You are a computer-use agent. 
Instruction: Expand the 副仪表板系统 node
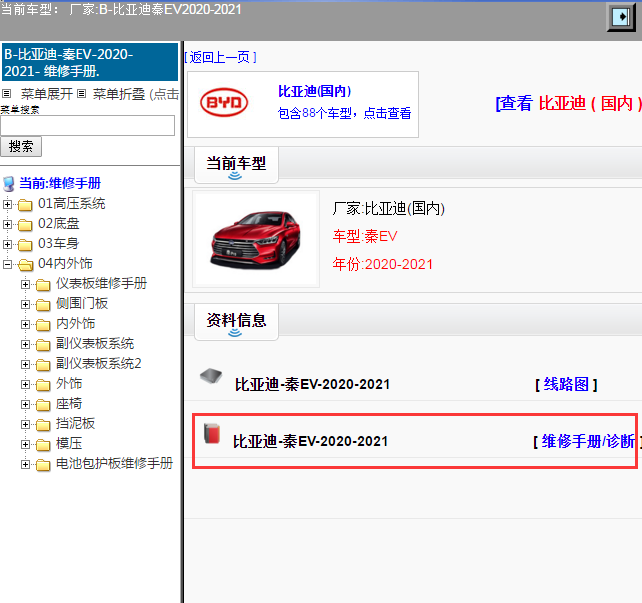(25, 344)
